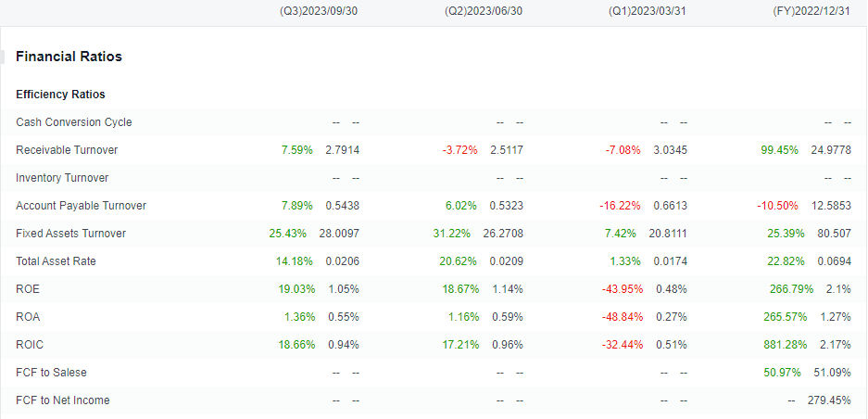Select the Efficiency Ratios subsection title

pyautogui.click(x=60, y=95)
